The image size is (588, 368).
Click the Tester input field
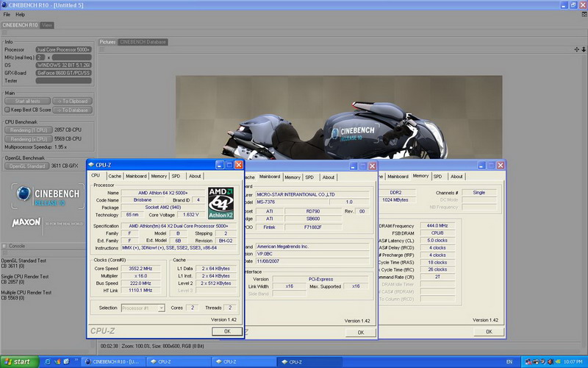(62, 80)
